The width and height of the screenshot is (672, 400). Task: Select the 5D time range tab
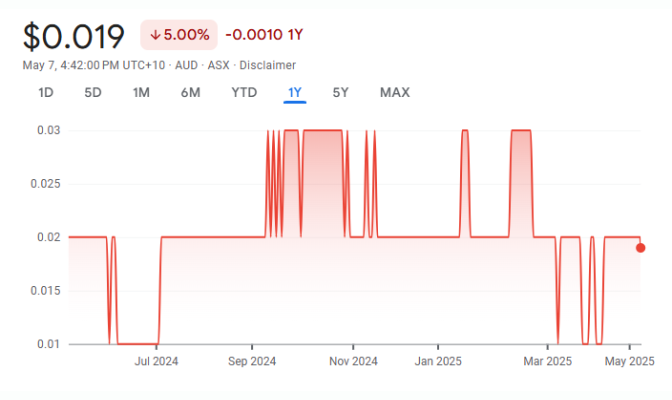(x=93, y=93)
